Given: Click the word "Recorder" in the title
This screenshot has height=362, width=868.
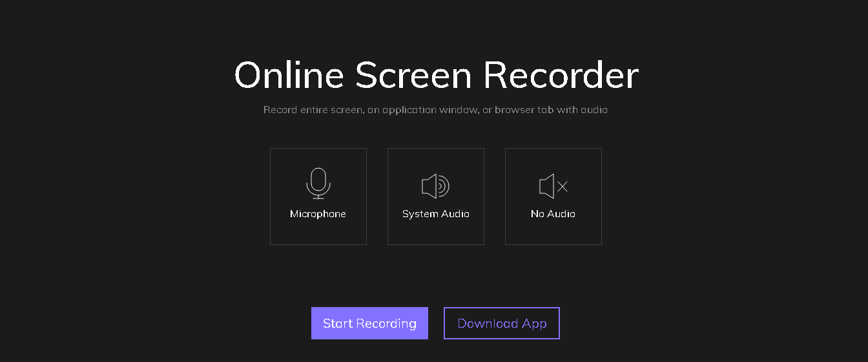Looking at the screenshot, I should 561,75.
